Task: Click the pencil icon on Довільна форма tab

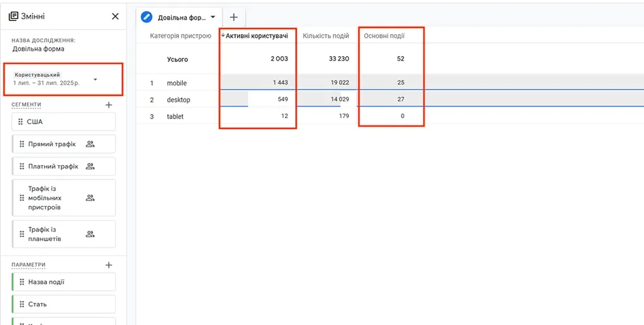Action: pos(146,17)
